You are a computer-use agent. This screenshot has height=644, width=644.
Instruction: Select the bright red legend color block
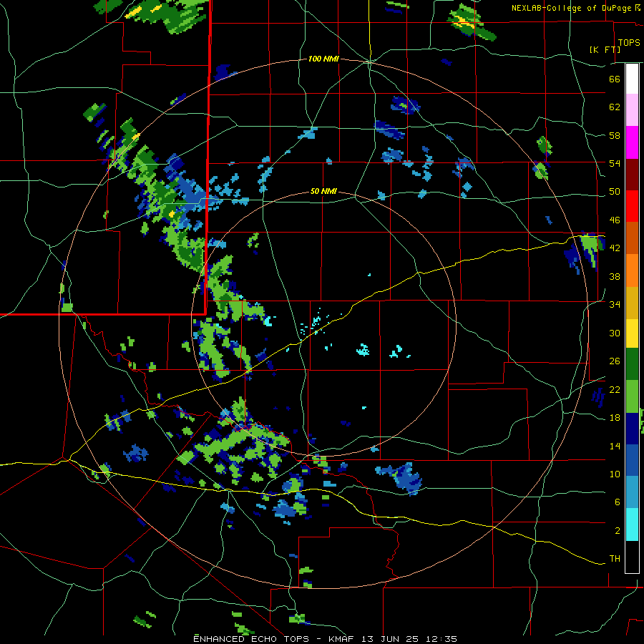point(632,206)
